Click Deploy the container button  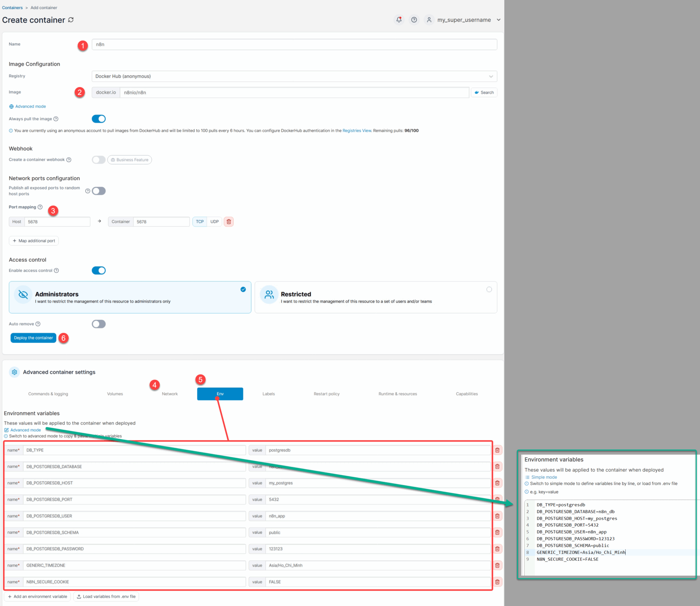(34, 338)
